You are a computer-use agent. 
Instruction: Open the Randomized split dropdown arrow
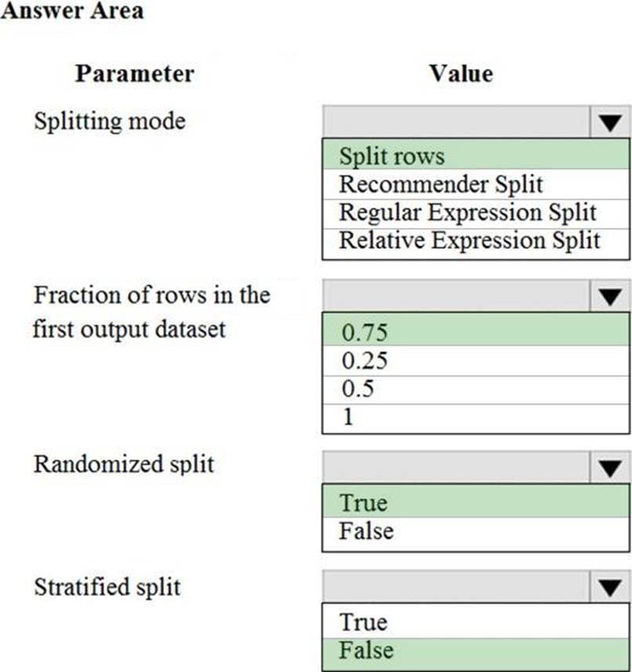(609, 467)
